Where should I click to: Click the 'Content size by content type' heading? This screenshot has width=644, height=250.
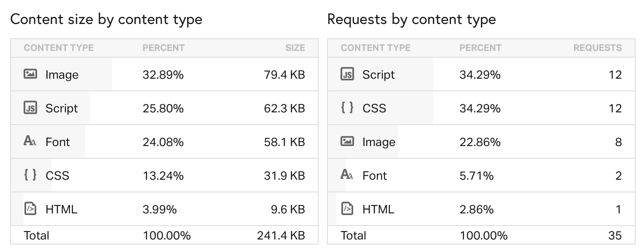(106, 19)
